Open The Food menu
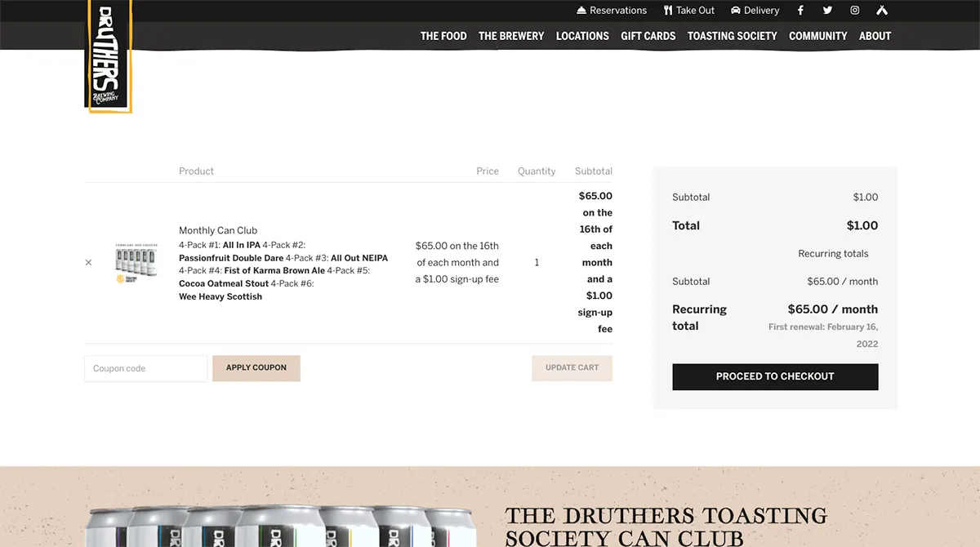Viewport: 980px width, 547px height. coord(443,36)
